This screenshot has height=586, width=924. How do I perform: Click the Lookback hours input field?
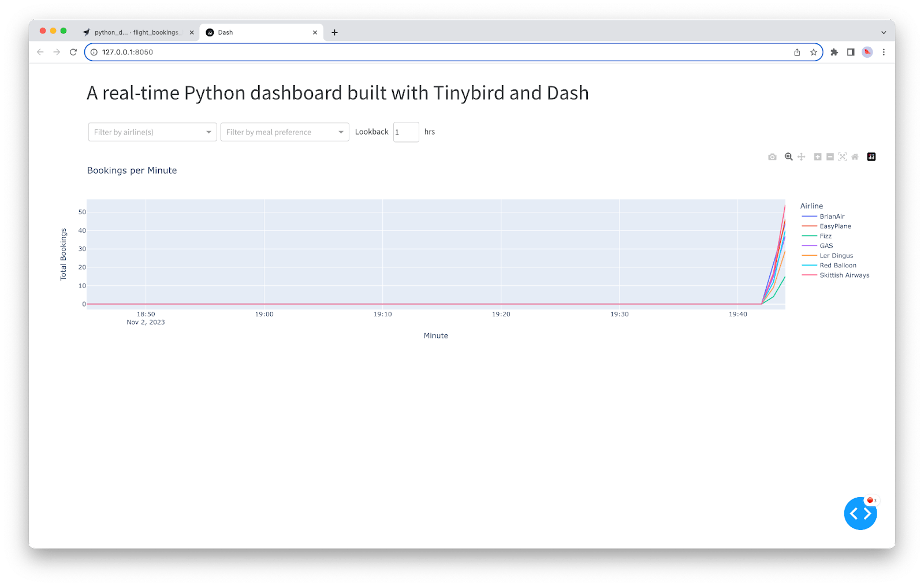point(405,132)
